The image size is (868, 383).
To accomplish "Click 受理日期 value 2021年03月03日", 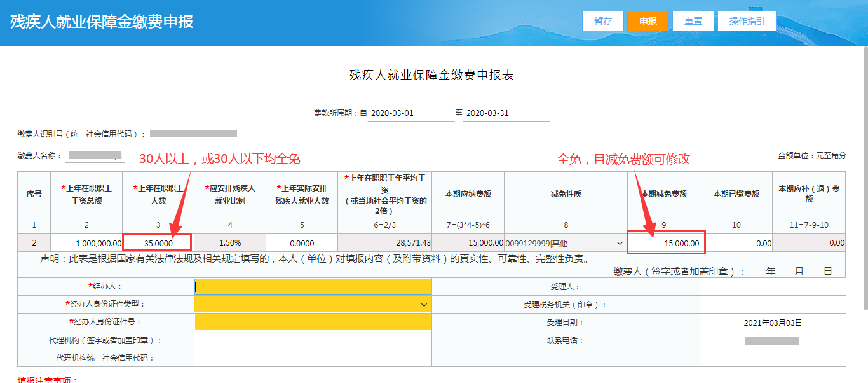I will pos(773,323).
